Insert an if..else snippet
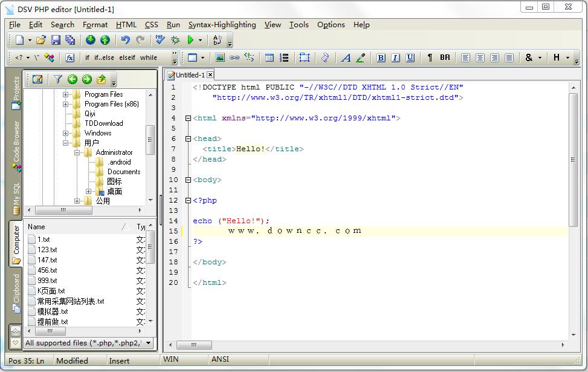This screenshot has width=588, height=372. (104, 57)
